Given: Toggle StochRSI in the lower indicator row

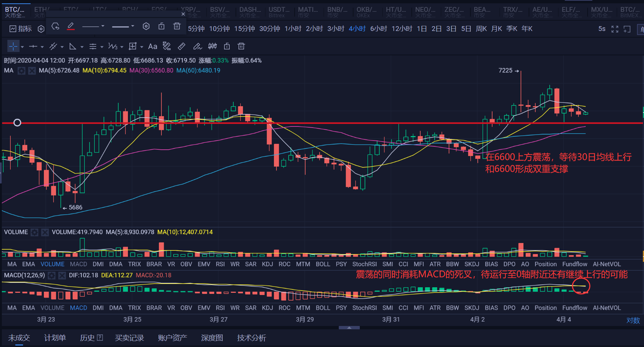Looking at the screenshot, I should point(365,308).
